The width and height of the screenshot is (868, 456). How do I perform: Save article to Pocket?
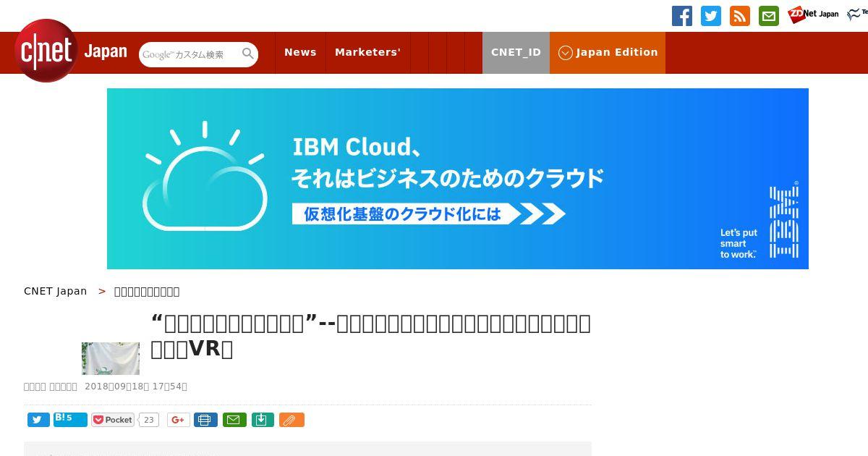(x=113, y=420)
